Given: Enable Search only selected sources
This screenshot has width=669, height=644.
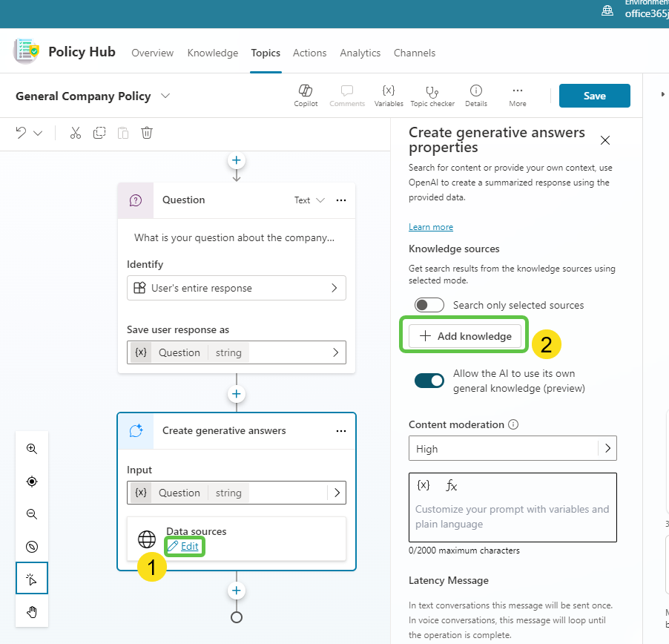Looking at the screenshot, I should [429, 304].
